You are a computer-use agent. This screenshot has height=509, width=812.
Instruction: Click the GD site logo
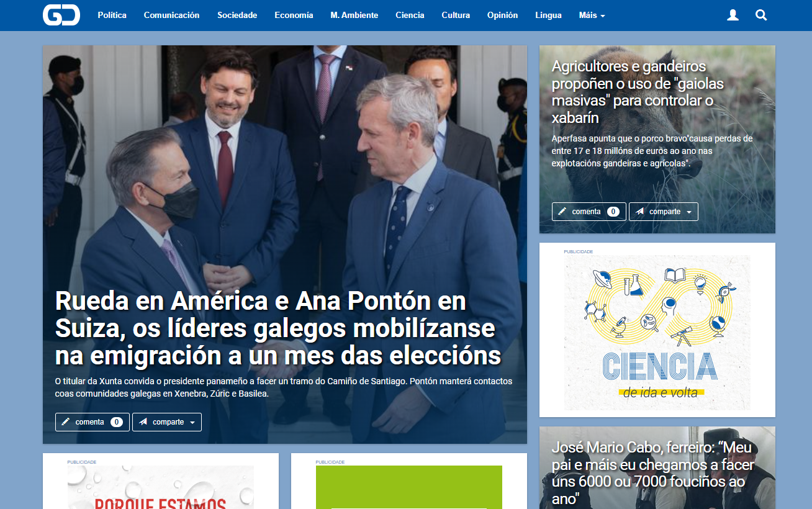coord(61,15)
